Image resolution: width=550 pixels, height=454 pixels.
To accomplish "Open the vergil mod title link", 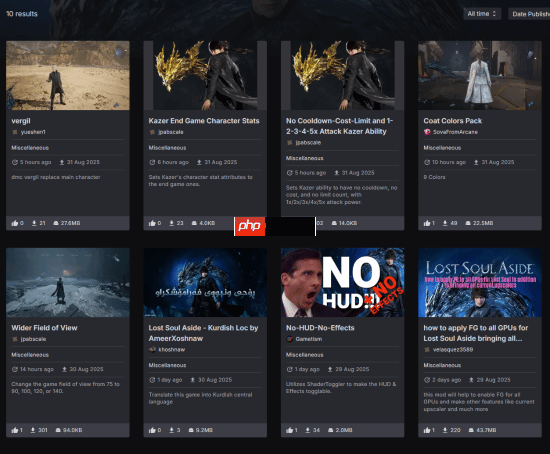I will (21, 121).
